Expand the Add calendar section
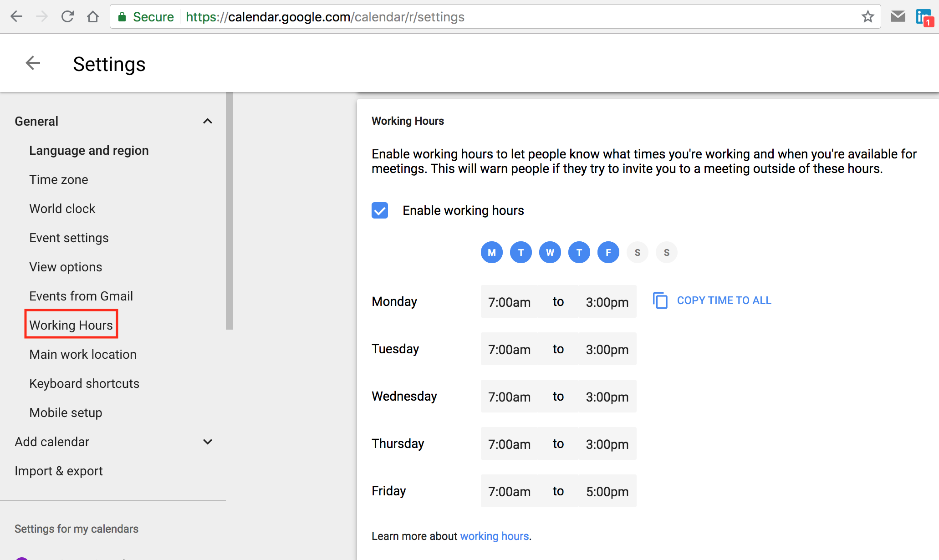The width and height of the screenshot is (939, 560). (x=208, y=442)
